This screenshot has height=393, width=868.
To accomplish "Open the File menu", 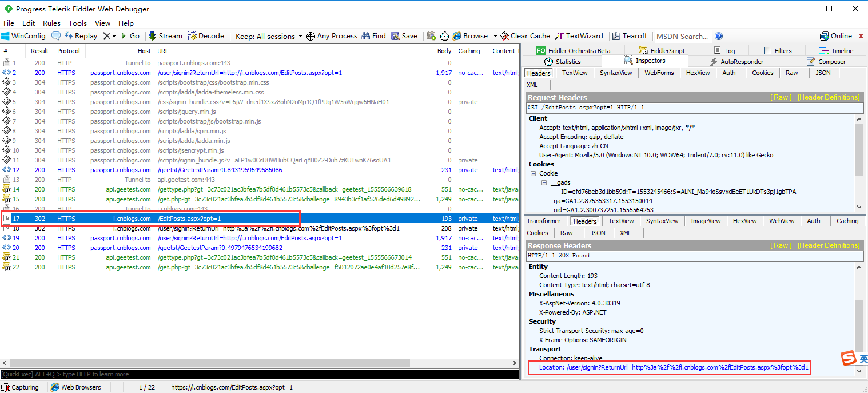I will pos(9,23).
